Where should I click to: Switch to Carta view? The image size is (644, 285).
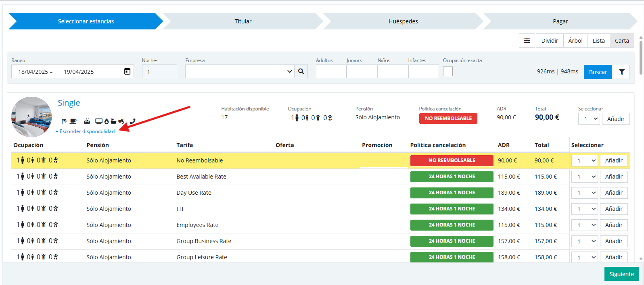coord(622,41)
